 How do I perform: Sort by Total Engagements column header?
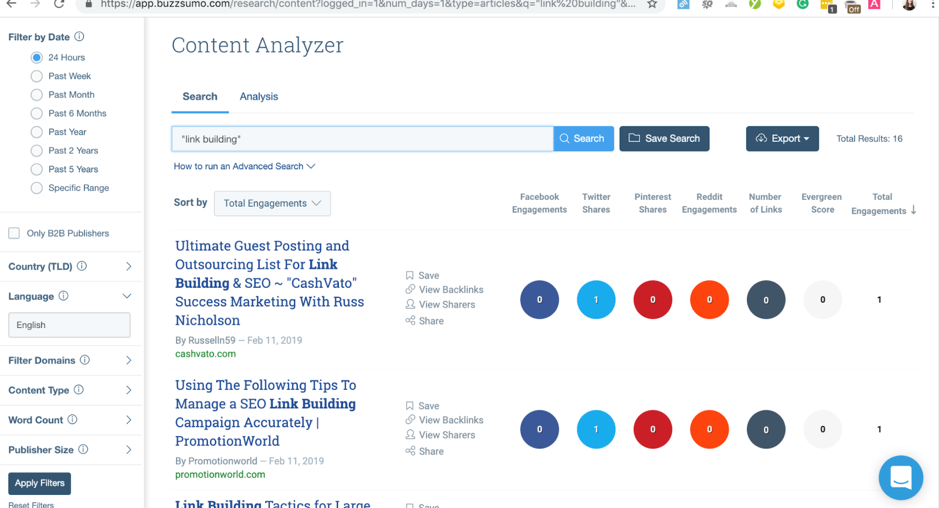[x=883, y=204]
